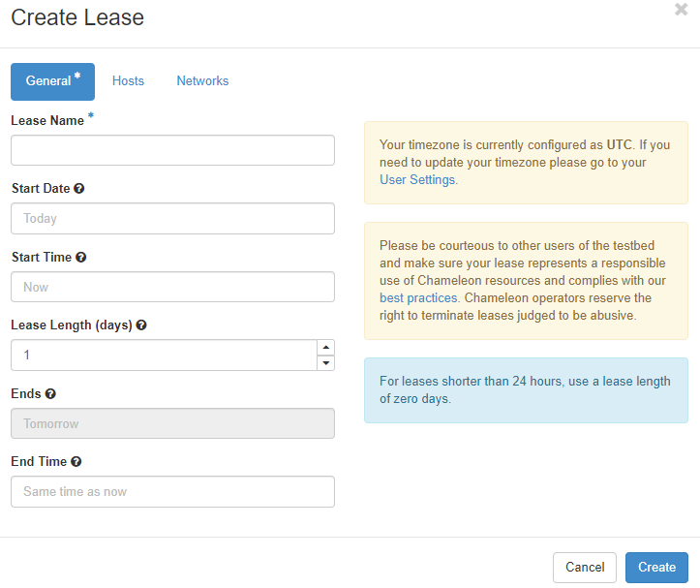Open the Networks tab
This screenshot has width=700, height=588.
pyautogui.click(x=202, y=81)
